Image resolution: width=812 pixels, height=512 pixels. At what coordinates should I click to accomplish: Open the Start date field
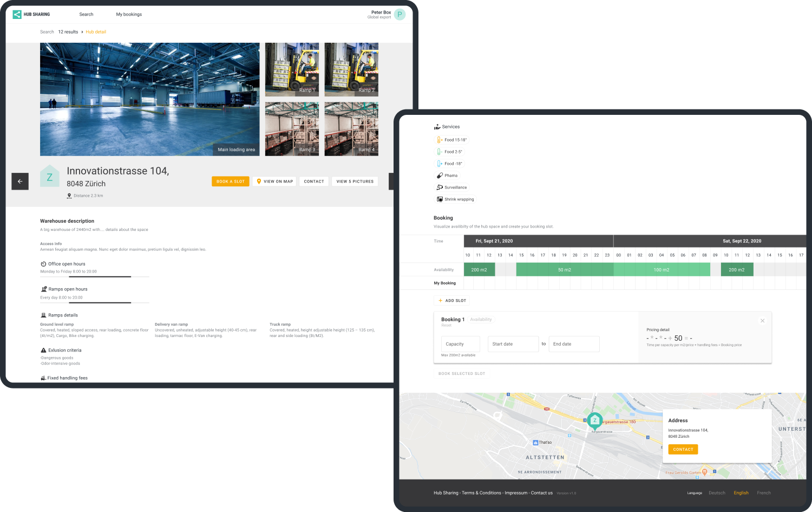point(513,344)
